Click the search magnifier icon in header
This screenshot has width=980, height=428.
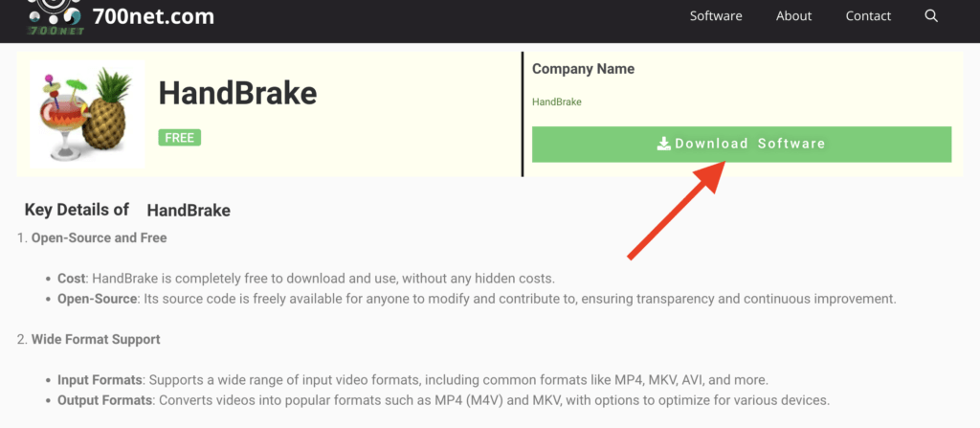pyautogui.click(x=930, y=16)
